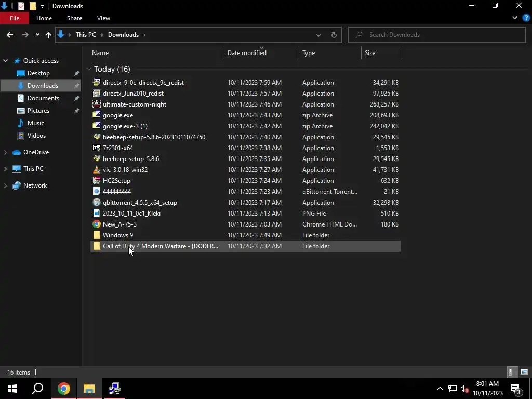Click the New_A-75-3 Chrome HTML icon
The height and width of the screenshot is (399, 532).
click(97, 224)
